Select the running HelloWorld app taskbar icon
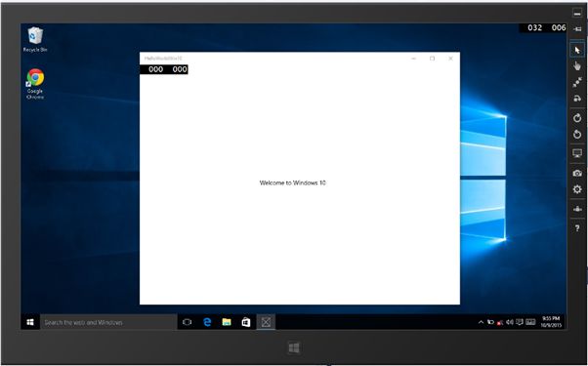This screenshot has height=366, width=588. [266, 322]
